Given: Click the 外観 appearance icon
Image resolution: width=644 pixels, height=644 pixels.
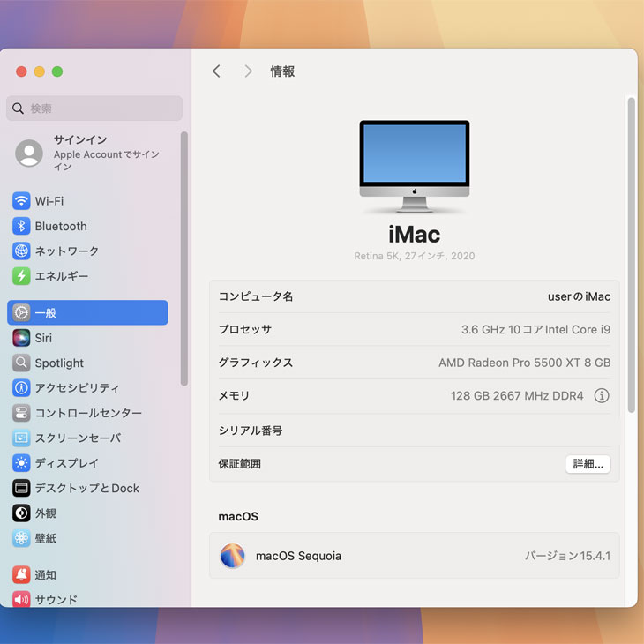Looking at the screenshot, I should (21, 513).
